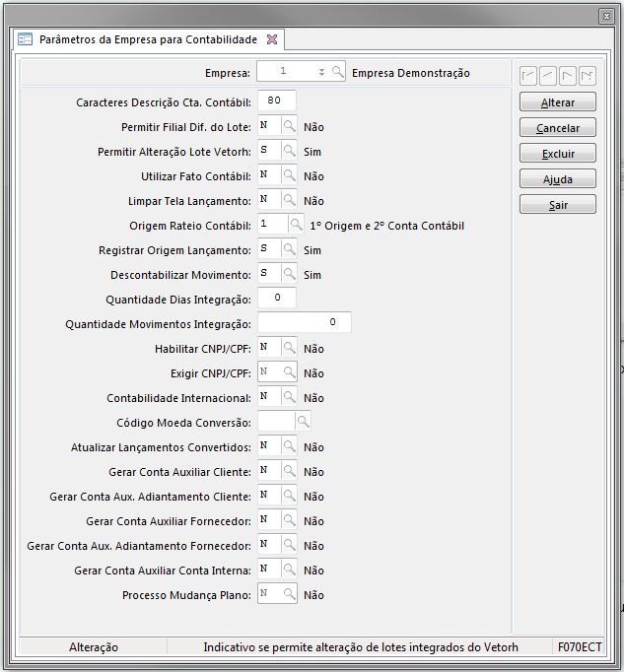624x672 pixels.
Task: Click the Sair button
Action: tap(558, 204)
